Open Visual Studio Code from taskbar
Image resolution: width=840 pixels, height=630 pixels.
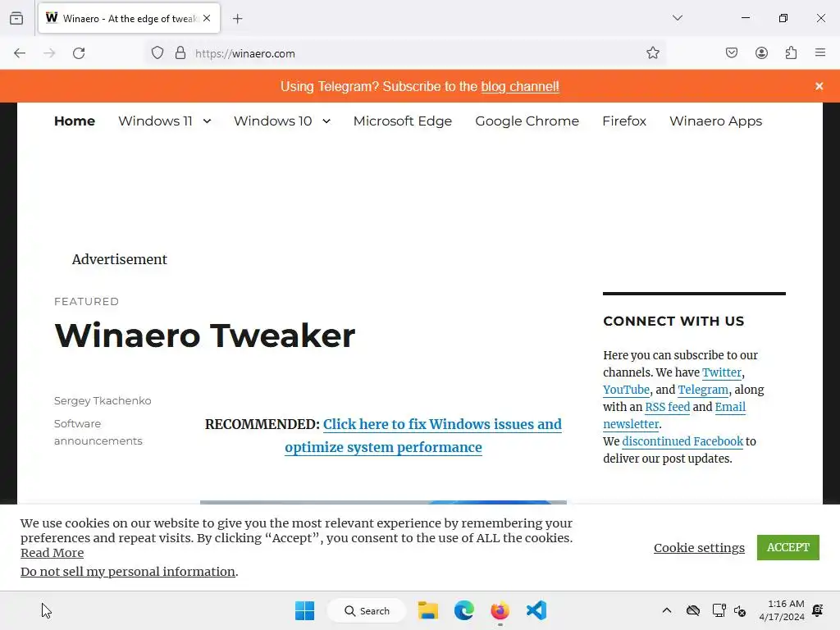point(536,610)
